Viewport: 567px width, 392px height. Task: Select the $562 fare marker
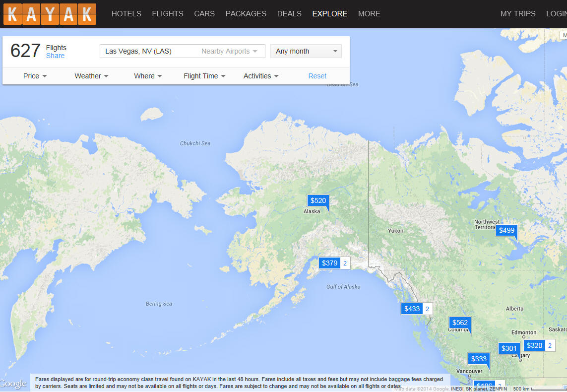click(x=460, y=323)
